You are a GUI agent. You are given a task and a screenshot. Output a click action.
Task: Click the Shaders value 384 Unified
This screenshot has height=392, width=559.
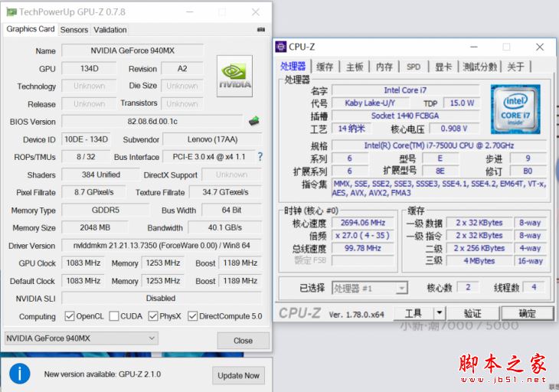coord(101,175)
